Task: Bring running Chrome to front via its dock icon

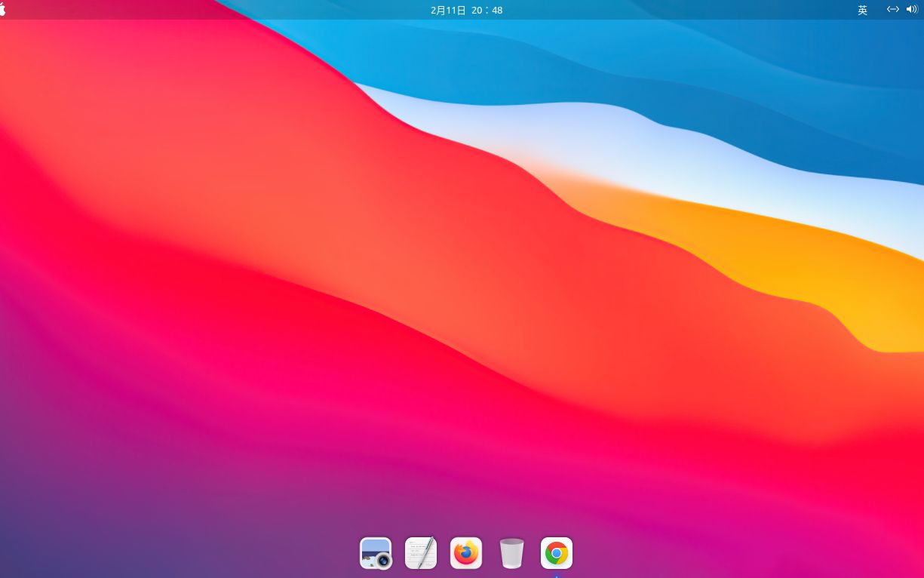Action: pos(556,552)
